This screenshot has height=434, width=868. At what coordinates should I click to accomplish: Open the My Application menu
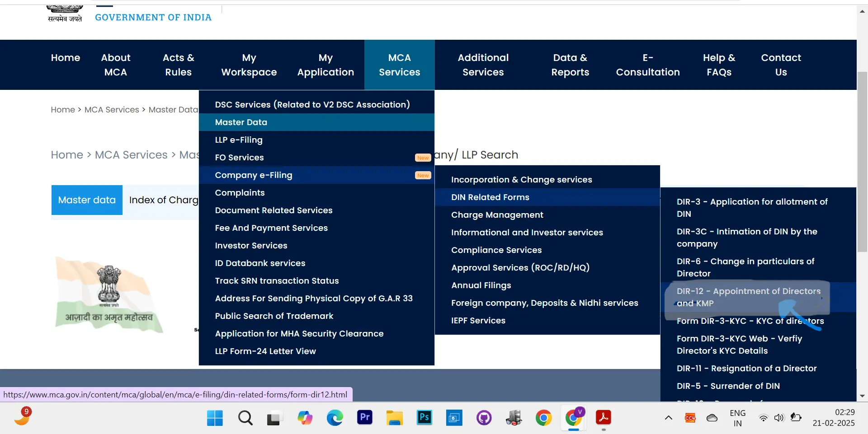click(x=325, y=65)
